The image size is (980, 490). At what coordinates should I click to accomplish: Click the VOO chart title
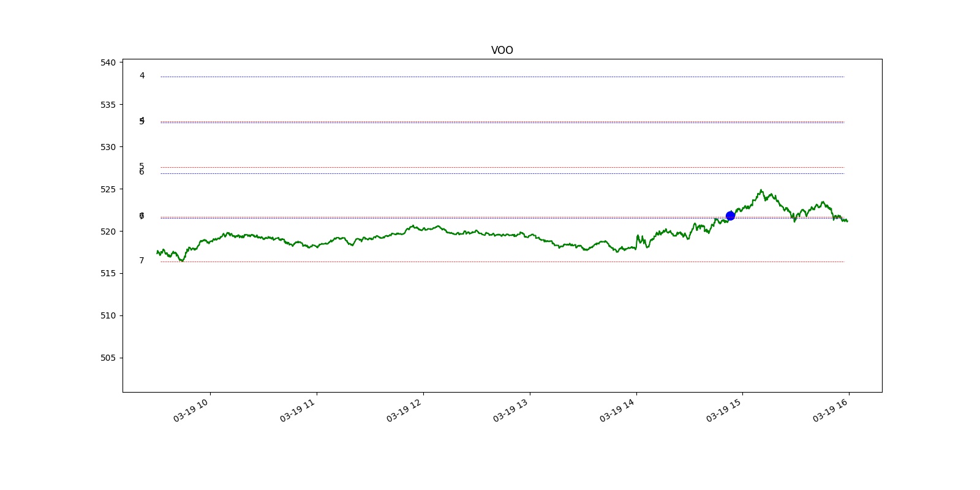[x=502, y=50]
